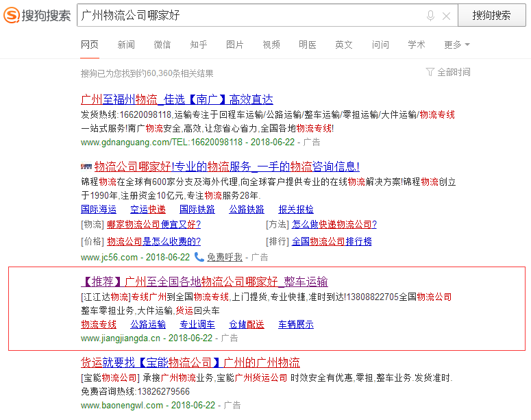Click the www.jc56.com URL text

pos(109,258)
